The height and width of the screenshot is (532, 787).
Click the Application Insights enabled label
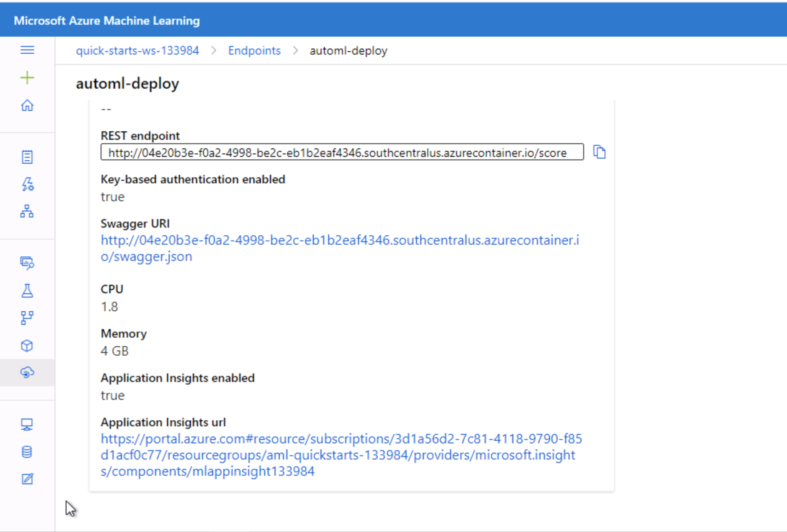point(177,378)
